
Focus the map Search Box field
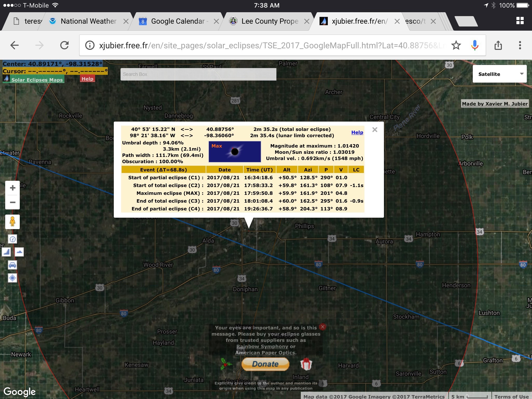(198, 74)
